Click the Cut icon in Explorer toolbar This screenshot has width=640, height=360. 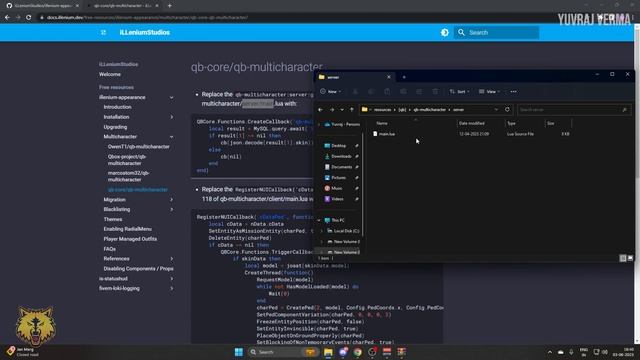click(355, 91)
